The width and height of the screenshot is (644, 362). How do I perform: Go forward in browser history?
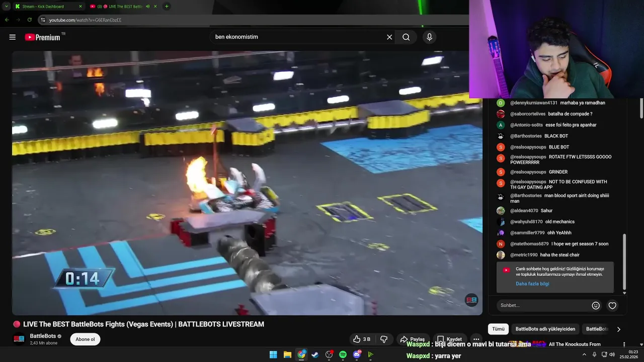click(x=18, y=20)
